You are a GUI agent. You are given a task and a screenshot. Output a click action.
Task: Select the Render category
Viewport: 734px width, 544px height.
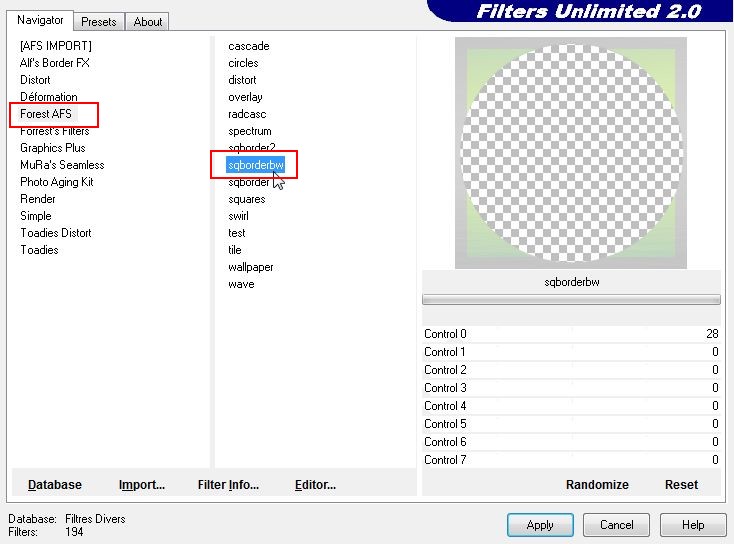(37, 199)
